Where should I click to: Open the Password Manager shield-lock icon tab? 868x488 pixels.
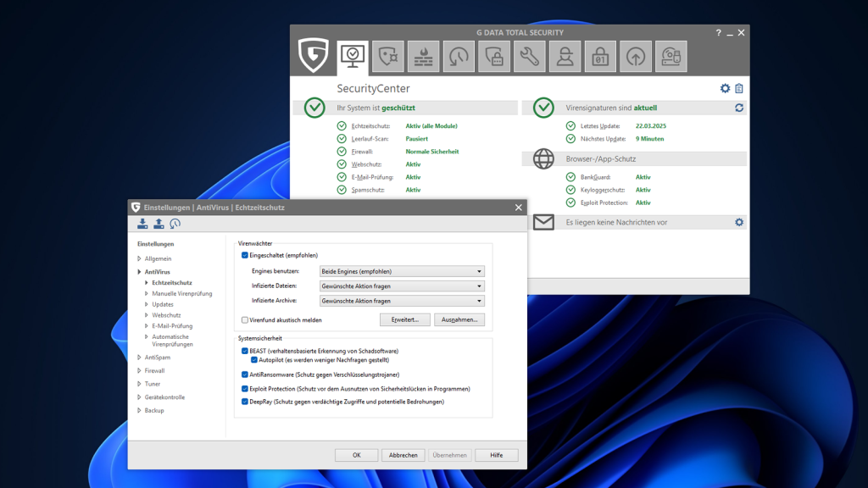point(494,57)
